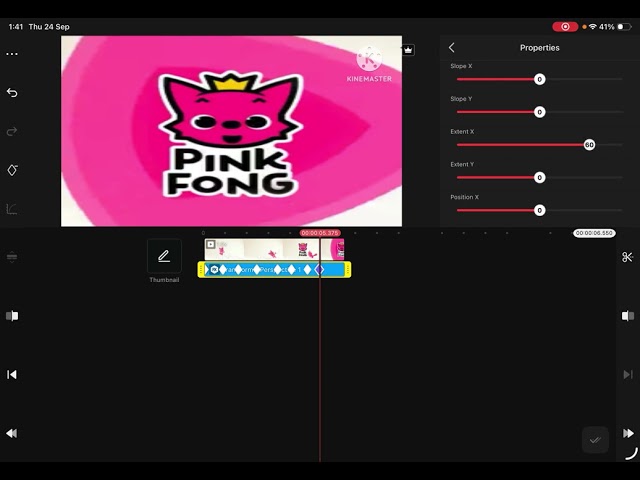Adjust the Extent X slider at 60
This screenshot has width=640, height=480.
coord(589,145)
